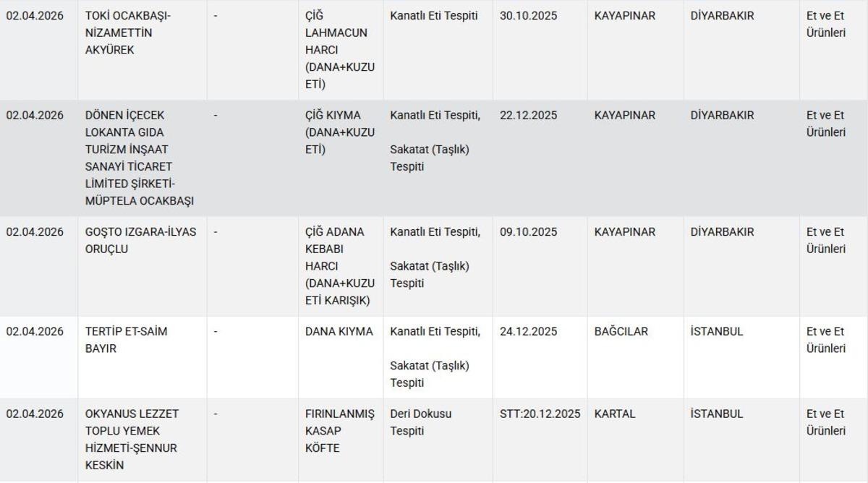Click the STT:20.12.2025 date cell
This screenshot has width=868, height=483.
click(x=540, y=414)
